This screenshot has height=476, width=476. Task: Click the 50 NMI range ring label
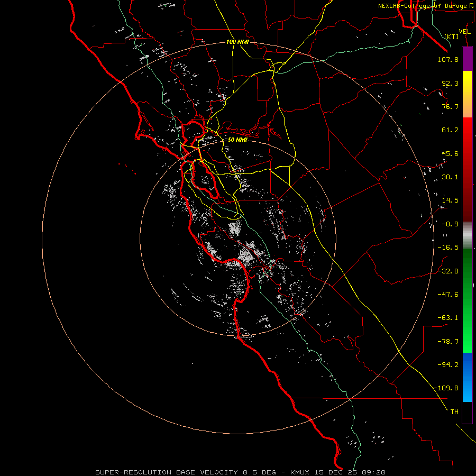(237, 140)
